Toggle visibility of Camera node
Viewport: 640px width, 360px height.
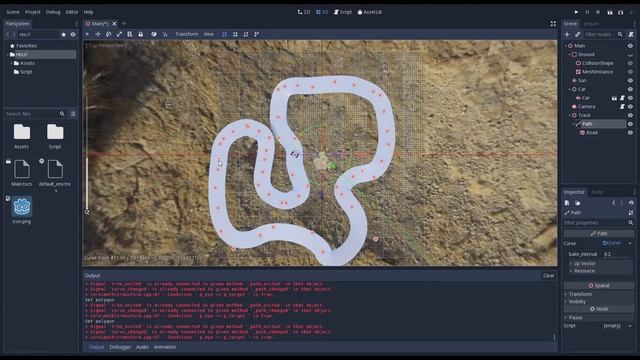click(631, 107)
